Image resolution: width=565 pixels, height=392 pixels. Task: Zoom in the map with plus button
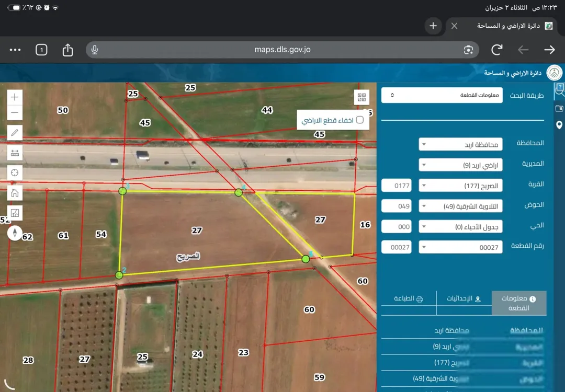pos(15,97)
